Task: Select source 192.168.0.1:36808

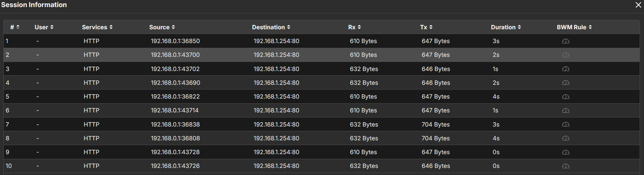Action: [x=175, y=138]
